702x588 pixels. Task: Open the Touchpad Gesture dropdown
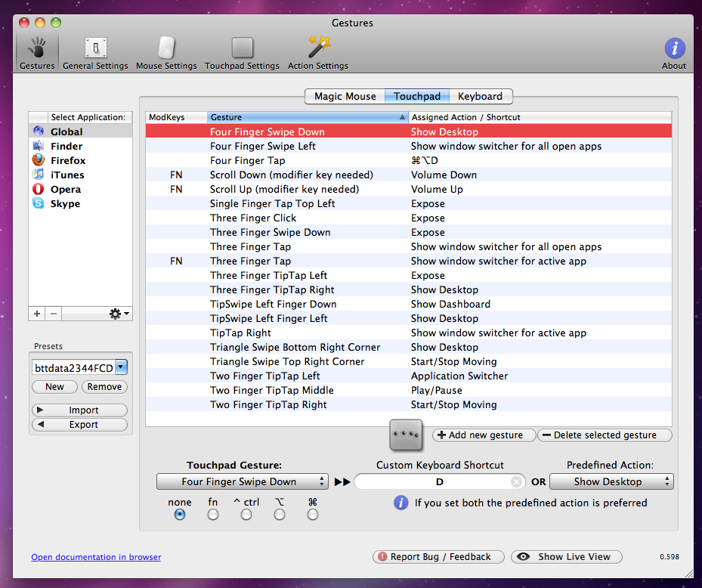click(x=243, y=482)
